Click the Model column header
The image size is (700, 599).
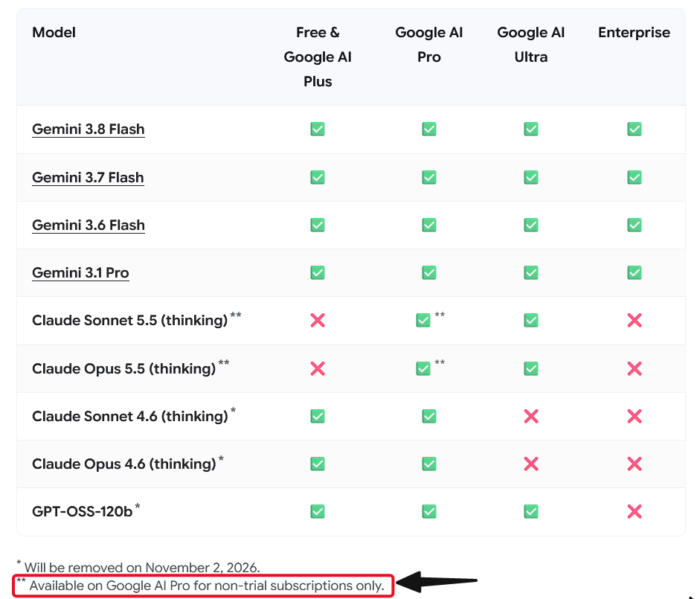54,32
